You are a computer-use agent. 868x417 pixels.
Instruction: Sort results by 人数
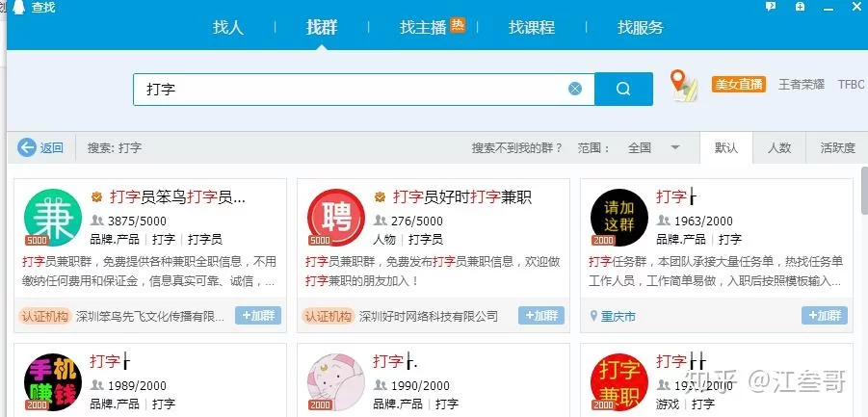coord(779,147)
